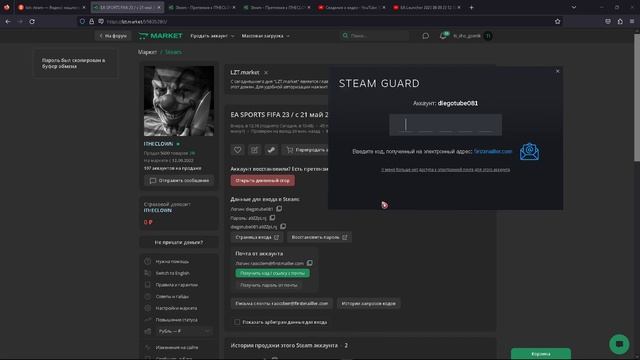Open market settings sidebar item
640x360 pixels.
click(x=176, y=308)
